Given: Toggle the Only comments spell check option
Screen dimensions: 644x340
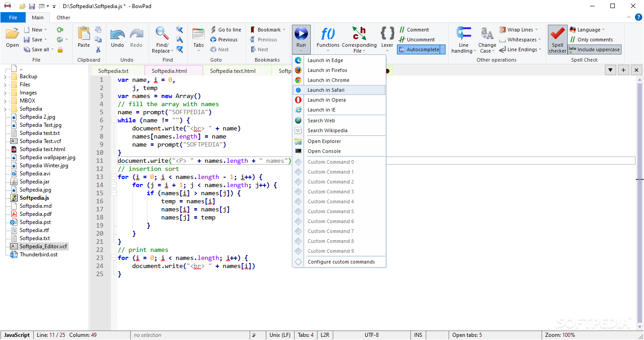Looking at the screenshot, I should click(591, 40).
